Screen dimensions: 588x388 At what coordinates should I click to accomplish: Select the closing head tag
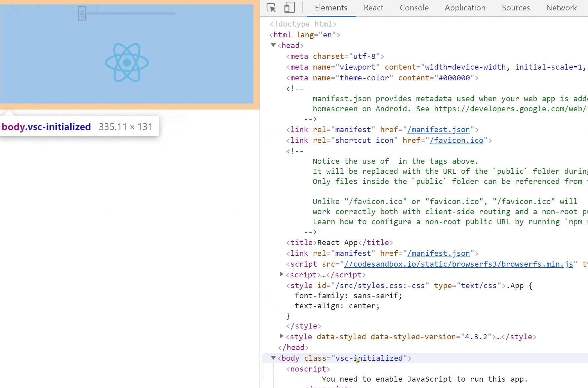pyautogui.click(x=293, y=348)
